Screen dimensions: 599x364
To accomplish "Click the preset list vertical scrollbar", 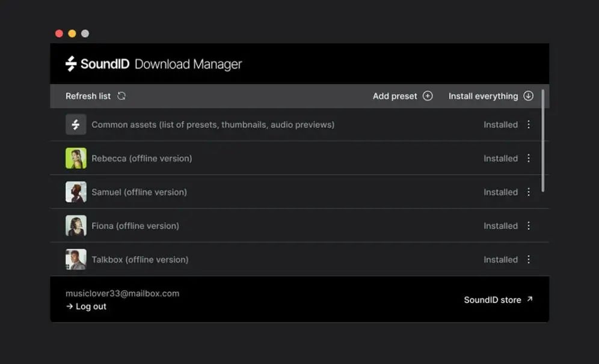I will 543,141.
